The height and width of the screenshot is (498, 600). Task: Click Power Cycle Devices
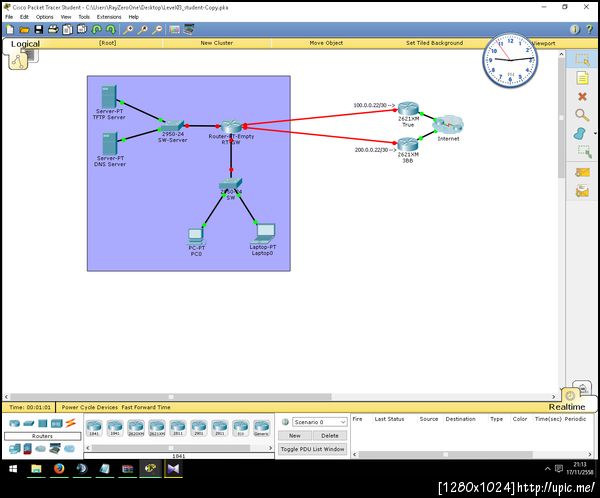90,407
